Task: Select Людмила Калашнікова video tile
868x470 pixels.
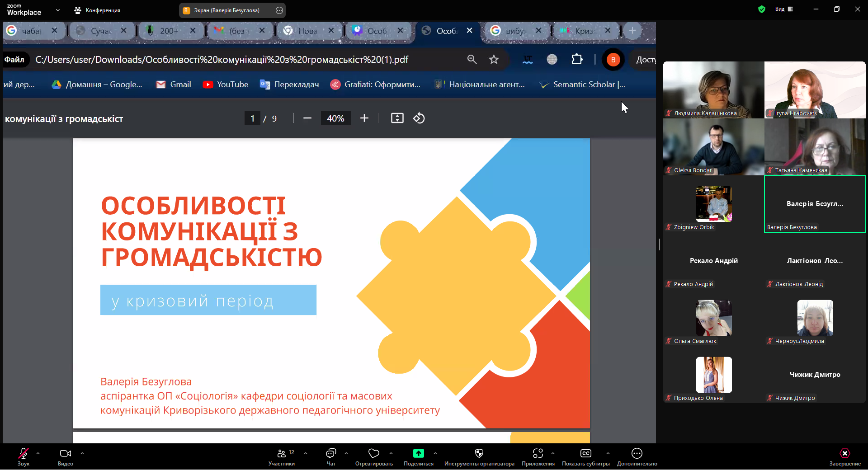Action: tap(713, 90)
